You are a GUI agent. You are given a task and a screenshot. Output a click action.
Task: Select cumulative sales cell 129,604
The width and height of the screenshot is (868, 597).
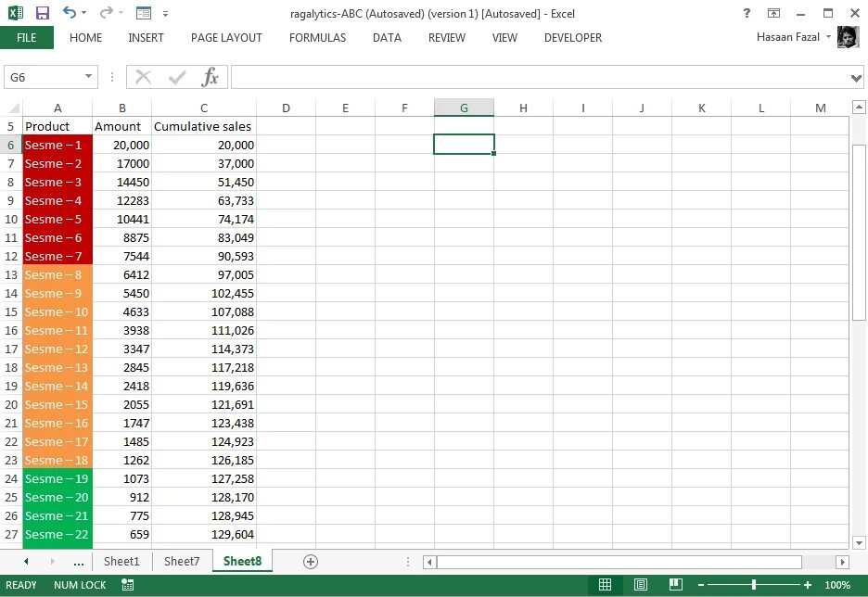(x=204, y=535)
